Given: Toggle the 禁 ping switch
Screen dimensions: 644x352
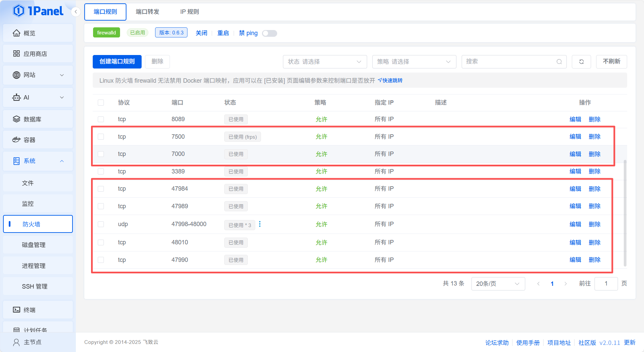Looking at the screenshot, I should tap(269, 33).
